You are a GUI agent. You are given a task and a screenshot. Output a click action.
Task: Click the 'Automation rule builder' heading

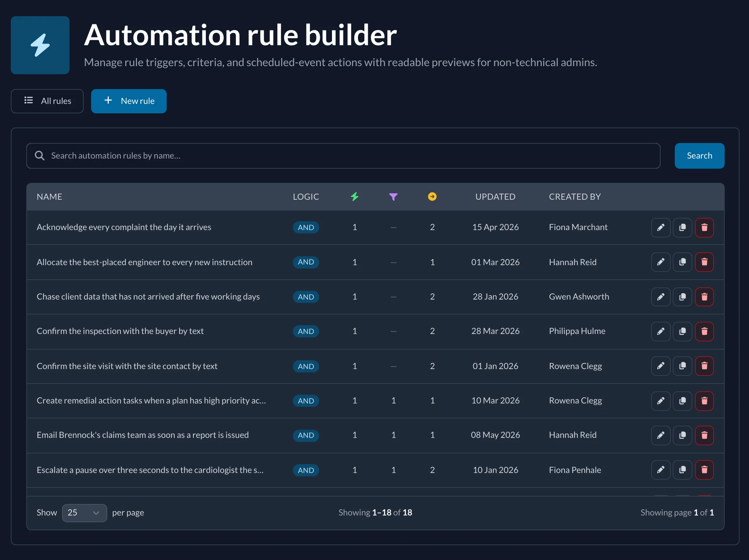click(240, 35)
